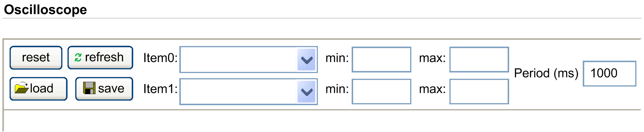The width and height of the screenshot is (644, 132).
Task: Click the refresh button text
Action: pos(104,57)
